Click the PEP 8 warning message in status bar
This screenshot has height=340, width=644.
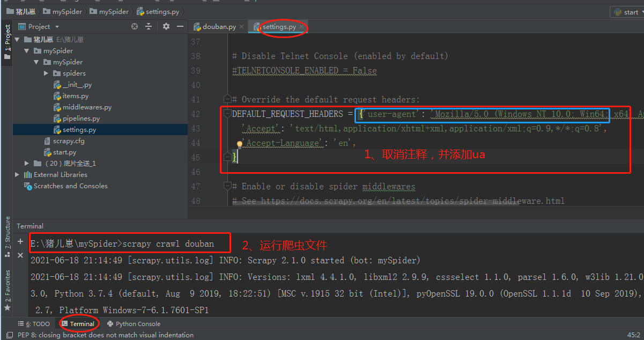(106, 335)
